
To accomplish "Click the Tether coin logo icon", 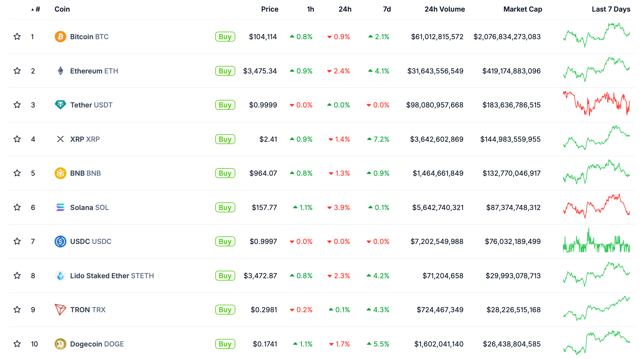I will click(x=60, y=105).
